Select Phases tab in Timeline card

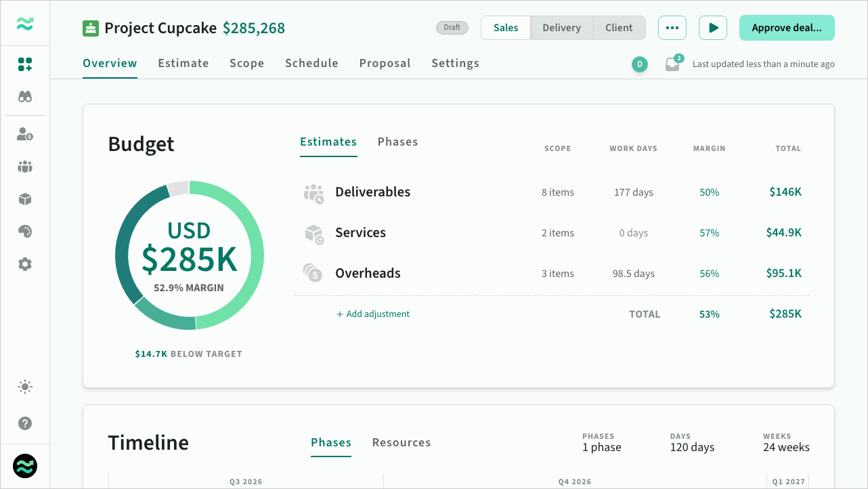pos(331,443)
